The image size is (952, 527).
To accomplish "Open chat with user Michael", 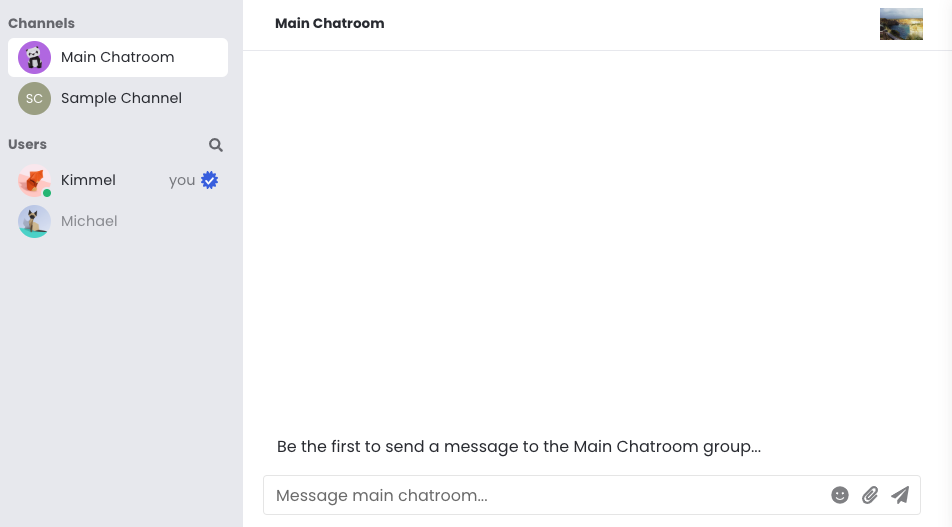I will tap(89, 221).
